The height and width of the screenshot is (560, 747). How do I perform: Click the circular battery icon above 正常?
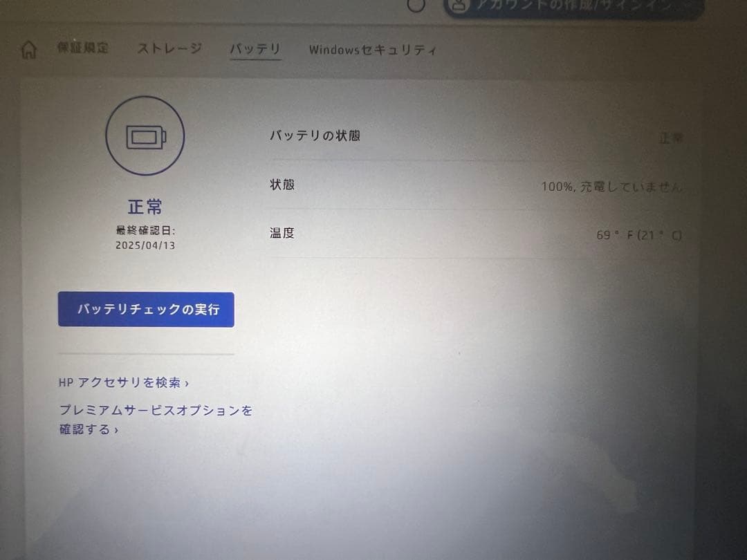(x=145, y=136)
